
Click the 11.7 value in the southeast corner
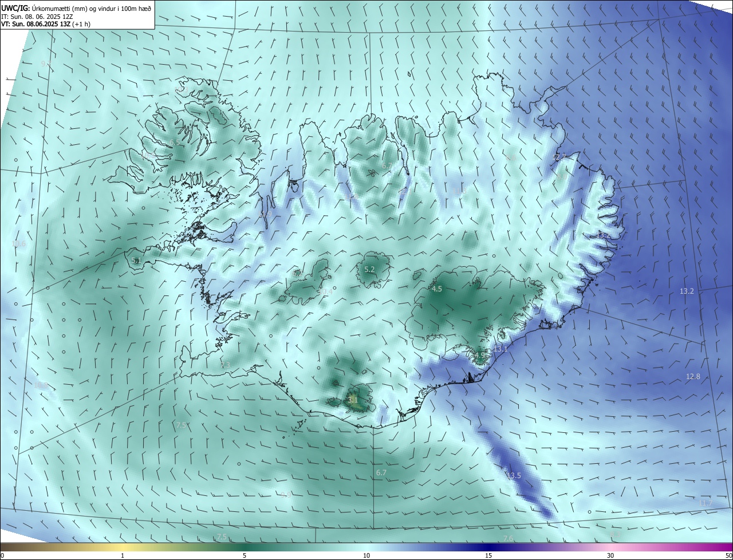(706, 503)
